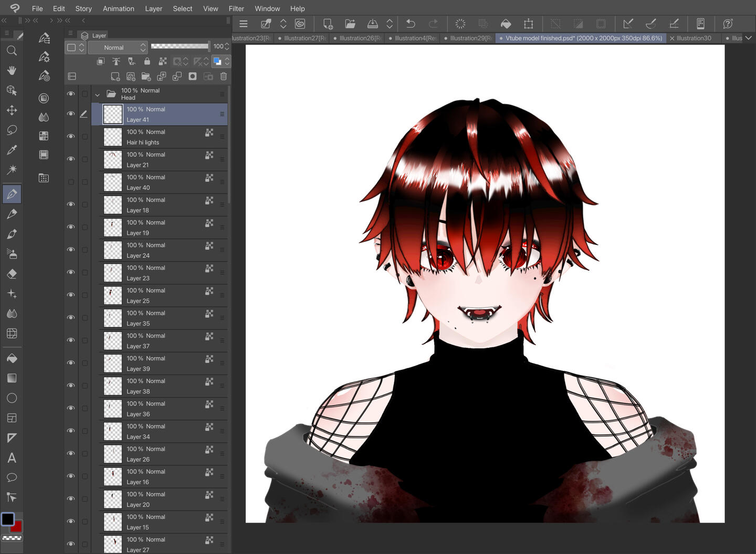Hide the Hair hi lights layer
This screenshot has height=554, width=756.
click(x=71, y=136)
